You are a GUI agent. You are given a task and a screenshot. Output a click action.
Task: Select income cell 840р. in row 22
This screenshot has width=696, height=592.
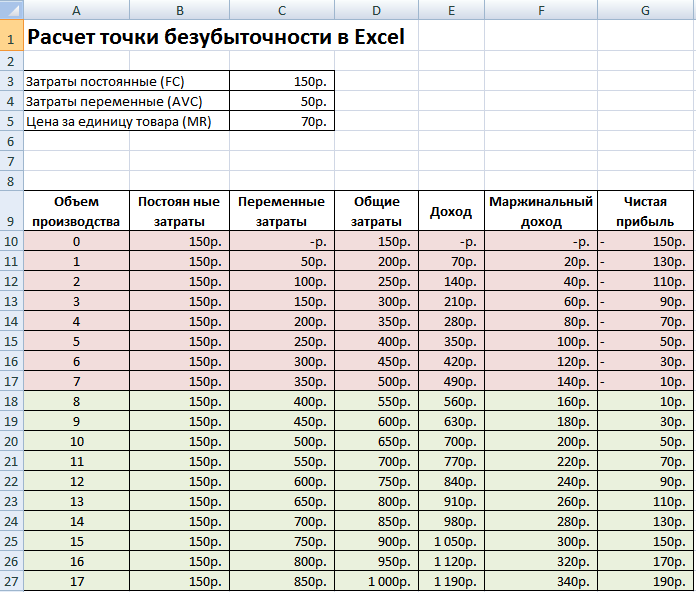click(451, 481)
